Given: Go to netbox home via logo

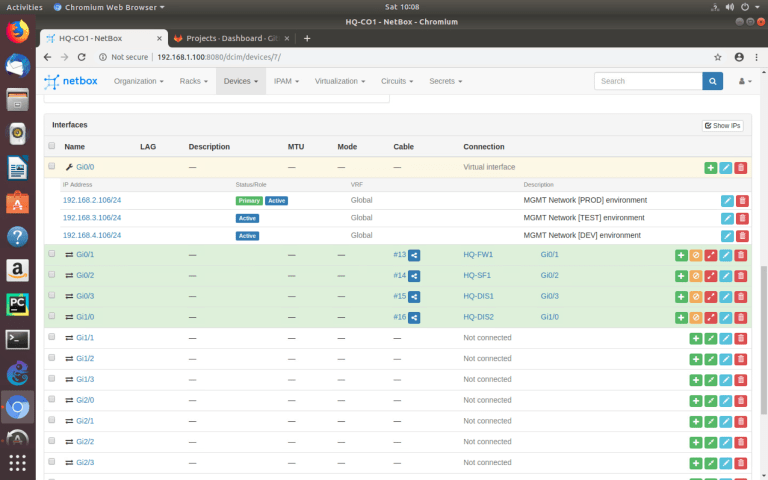Looking at the screenshot, I should point(71,81).
